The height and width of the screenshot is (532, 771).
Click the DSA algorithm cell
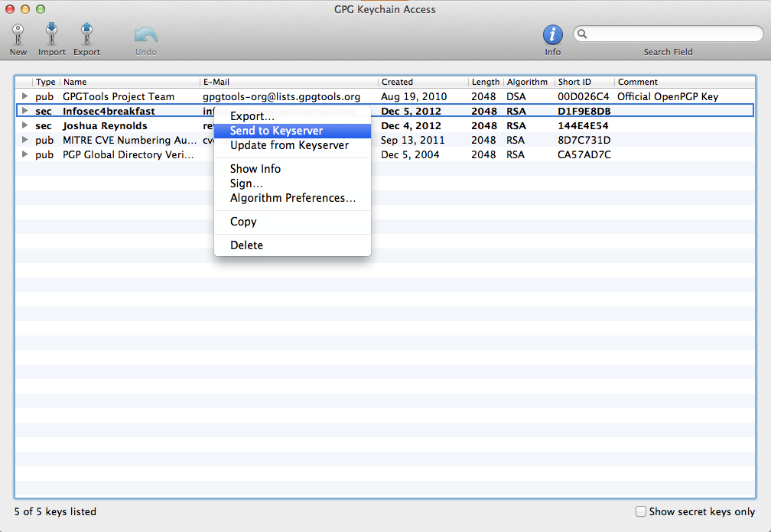516,97
